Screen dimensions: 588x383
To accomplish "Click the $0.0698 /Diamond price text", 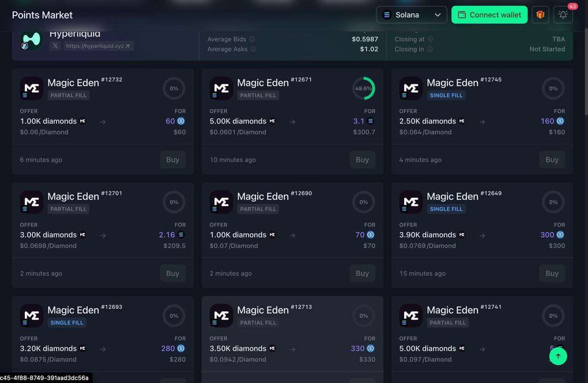I will [x=48, y=246].
